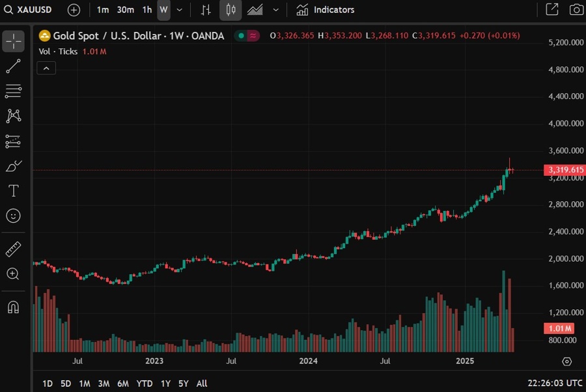Screen dimensions: 586x392
Task: Click the open value O3,326.365
Action: coord(292,36)
